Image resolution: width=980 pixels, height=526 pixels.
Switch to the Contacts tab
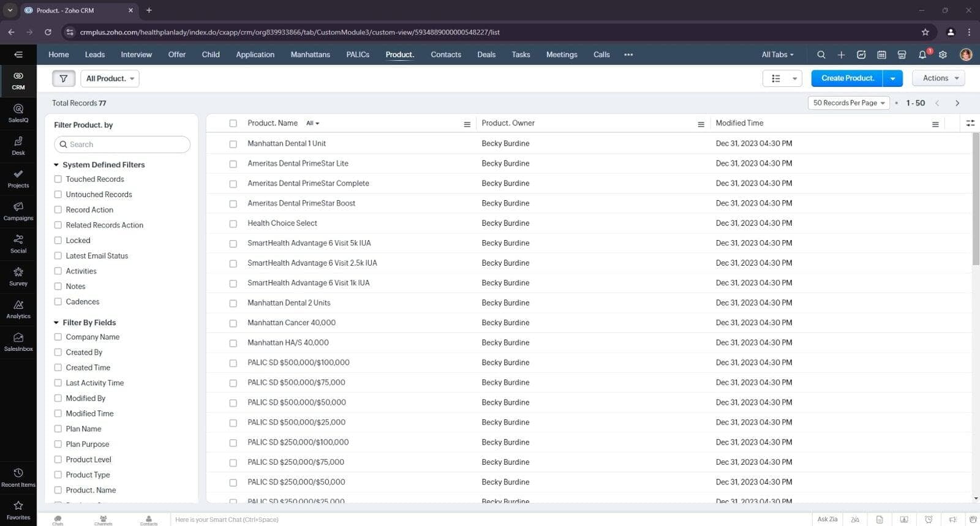(446, 54)
